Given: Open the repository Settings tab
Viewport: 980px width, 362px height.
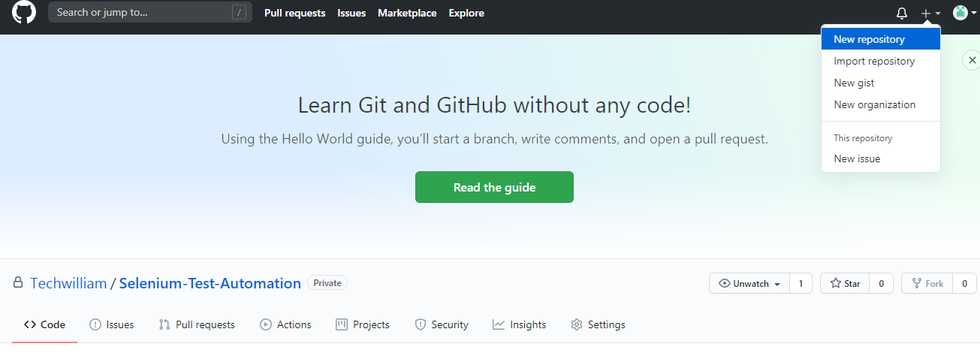Looking at the screenshot, I should (598, 324).
